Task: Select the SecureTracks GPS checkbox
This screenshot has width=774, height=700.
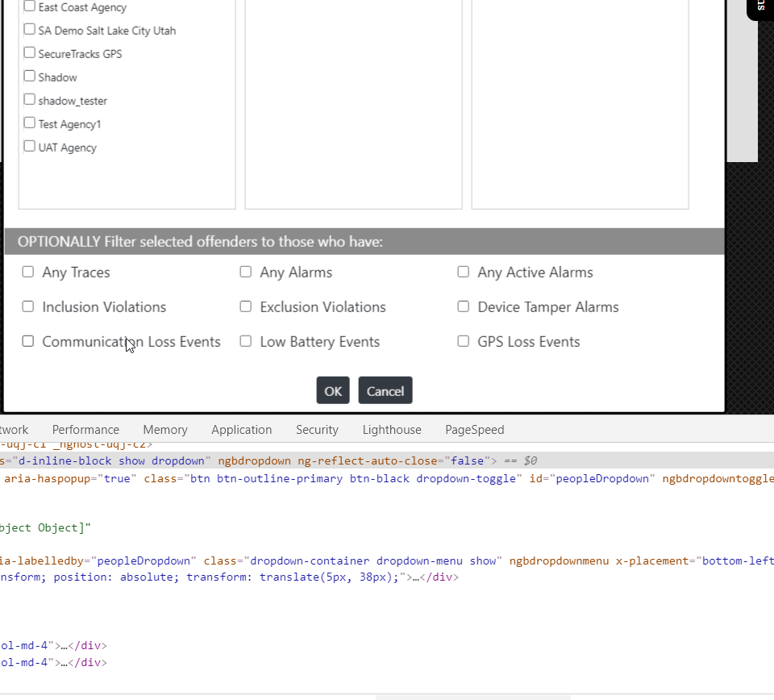Action: 29,53
